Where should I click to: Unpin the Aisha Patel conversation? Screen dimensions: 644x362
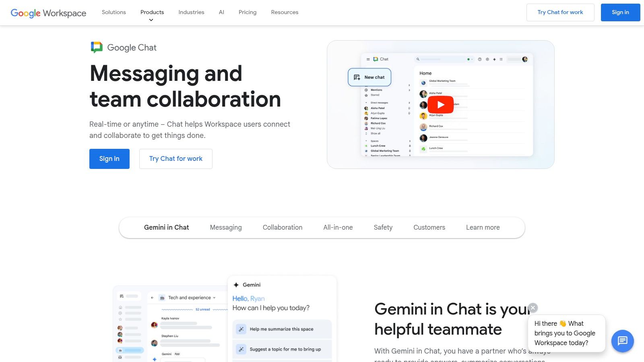pyautogui.click(x=409, y=108)
